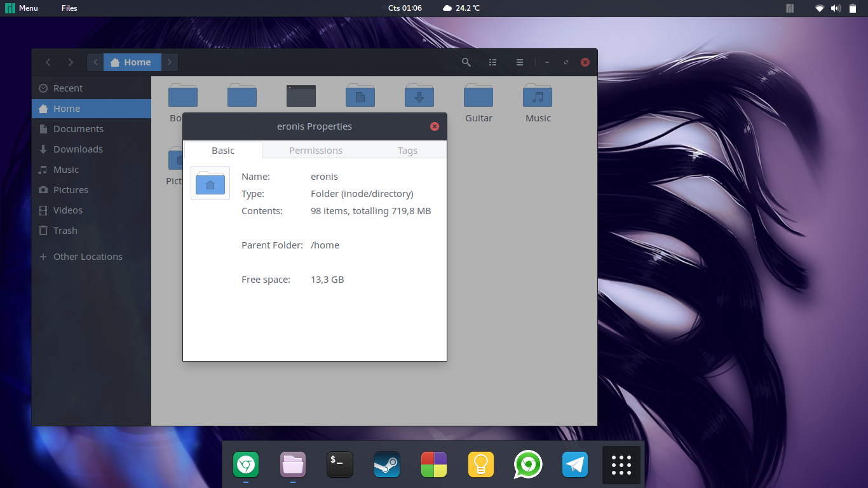Click "Folder (inode/directory)" type text
The width and height of the screenshot is (868, 488).
pos(362,194)
